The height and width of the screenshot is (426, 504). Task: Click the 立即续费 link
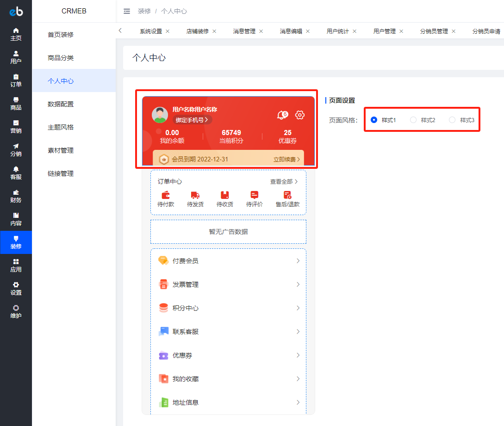pos(286,160)
